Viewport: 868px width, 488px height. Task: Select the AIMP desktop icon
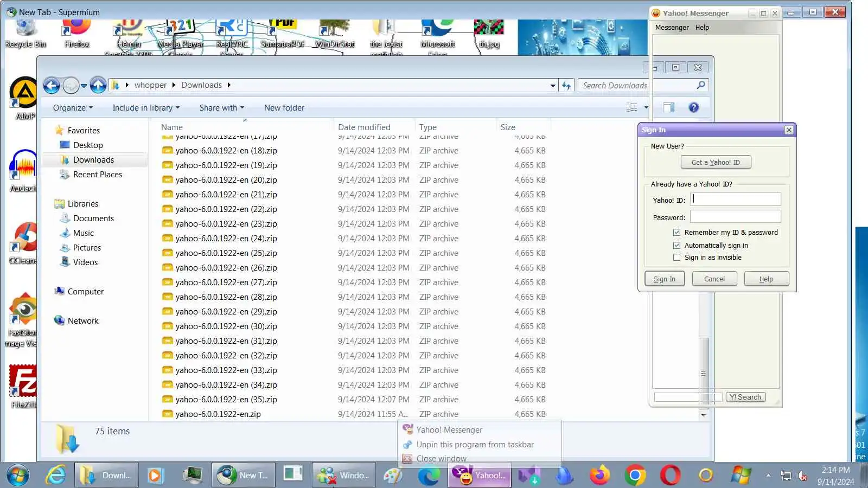point(24,98)
